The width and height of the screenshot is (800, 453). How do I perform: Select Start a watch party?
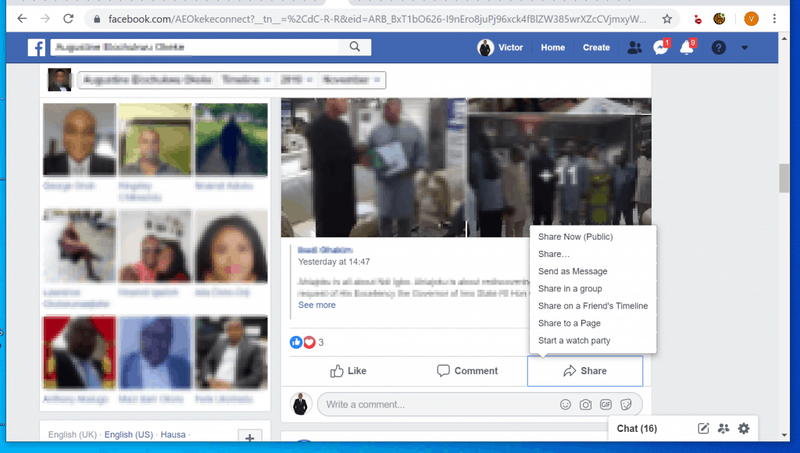coord(574,341)
